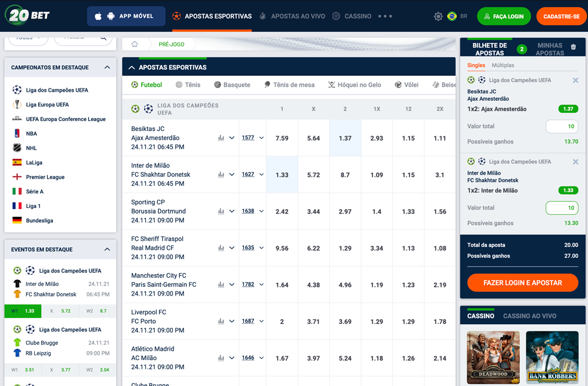Remove Besiktas JC bet from slip
Image resolution: width=588 pixels, height=386 pixels.
click(576, 80)
